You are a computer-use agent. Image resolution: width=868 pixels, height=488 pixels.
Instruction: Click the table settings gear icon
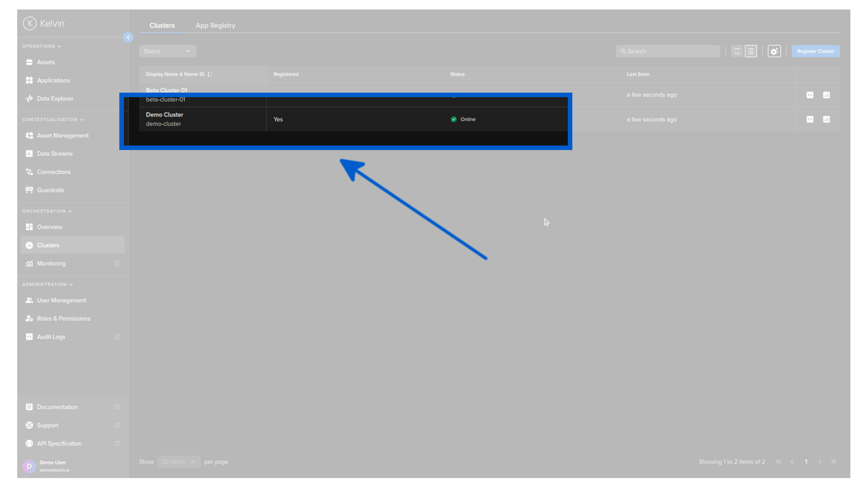coord(774,52)
